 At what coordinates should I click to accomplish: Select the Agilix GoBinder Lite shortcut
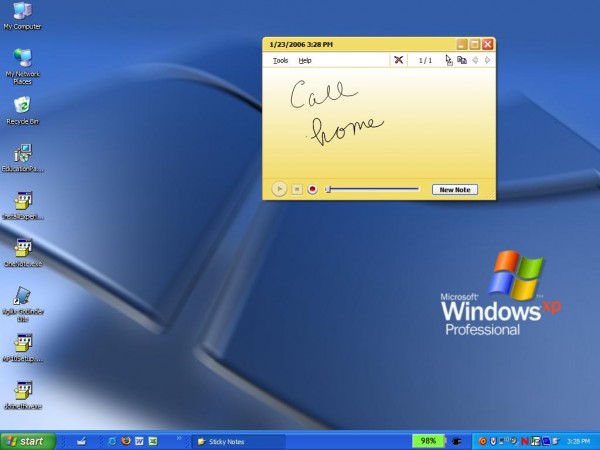[23, 304]
